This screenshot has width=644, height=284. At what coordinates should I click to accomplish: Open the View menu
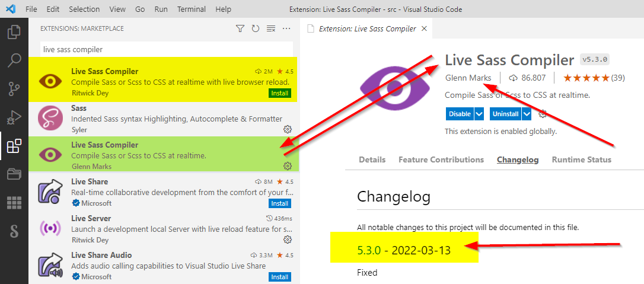tap(117, 9)
